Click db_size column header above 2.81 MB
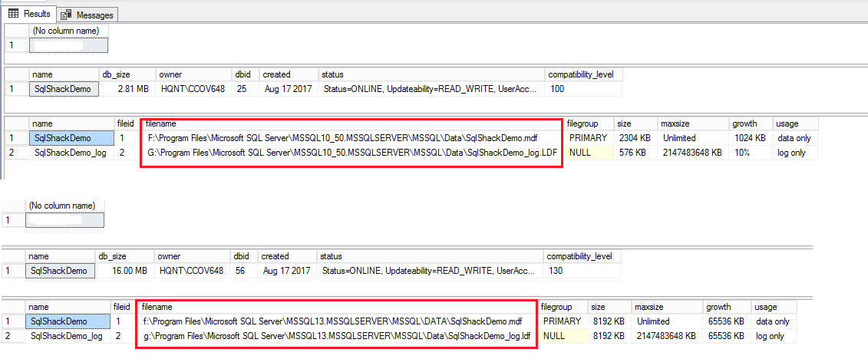Screen dimensions: 868x359 [x=127, y=74]
